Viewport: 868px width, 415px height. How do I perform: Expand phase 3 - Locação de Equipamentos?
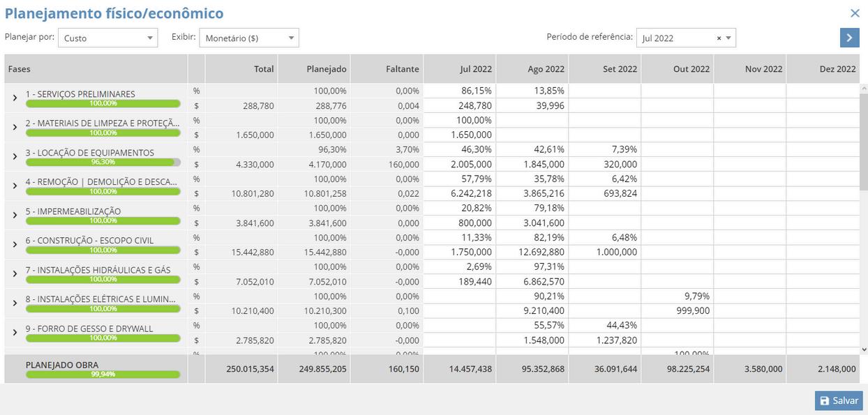tap(15, 157)
